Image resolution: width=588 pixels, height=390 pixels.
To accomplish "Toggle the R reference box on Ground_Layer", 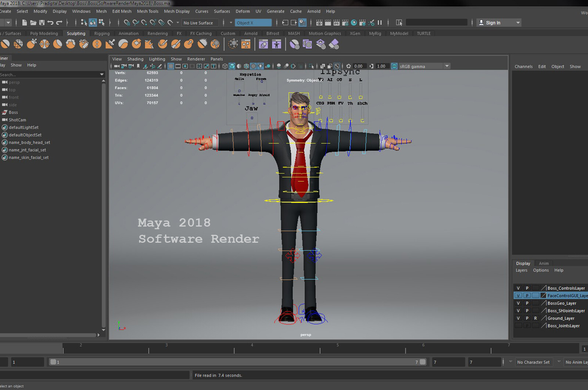I will [536, 318].
